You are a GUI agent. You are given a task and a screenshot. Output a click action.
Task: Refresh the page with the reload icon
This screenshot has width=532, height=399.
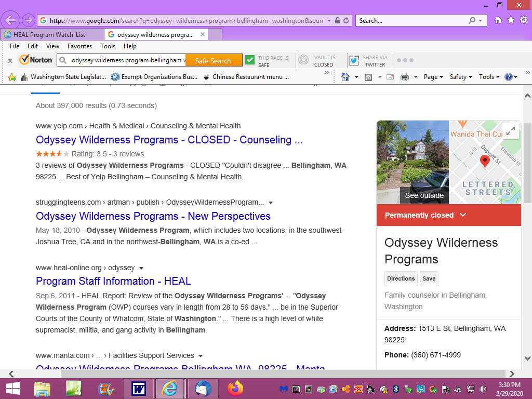[x=346, y=21]
